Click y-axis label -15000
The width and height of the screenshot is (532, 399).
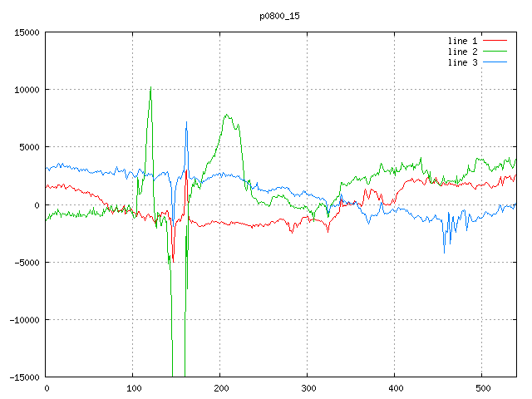(x=24, y=377)
